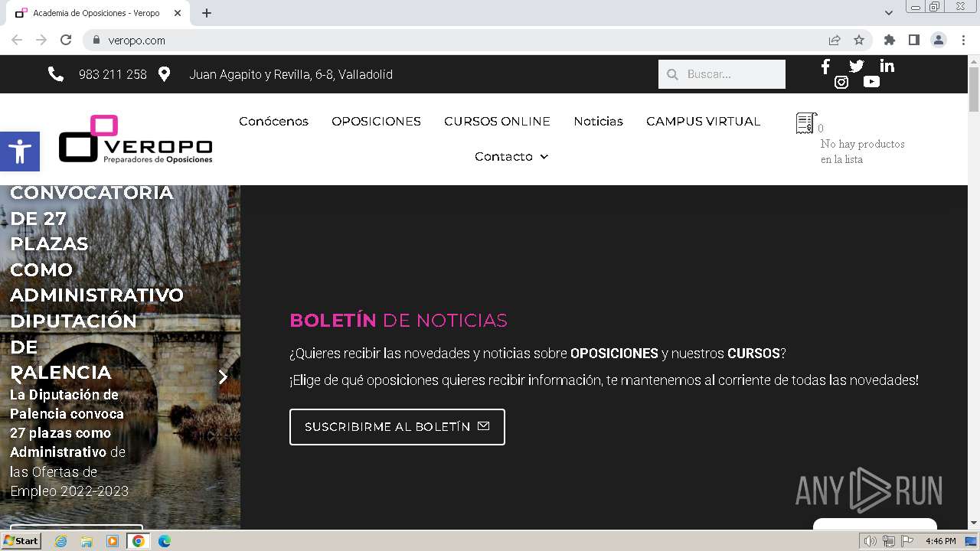This screenshot has width=980, height=551.
Task: Toggle Chrome side panel
Action: [913, 40]
